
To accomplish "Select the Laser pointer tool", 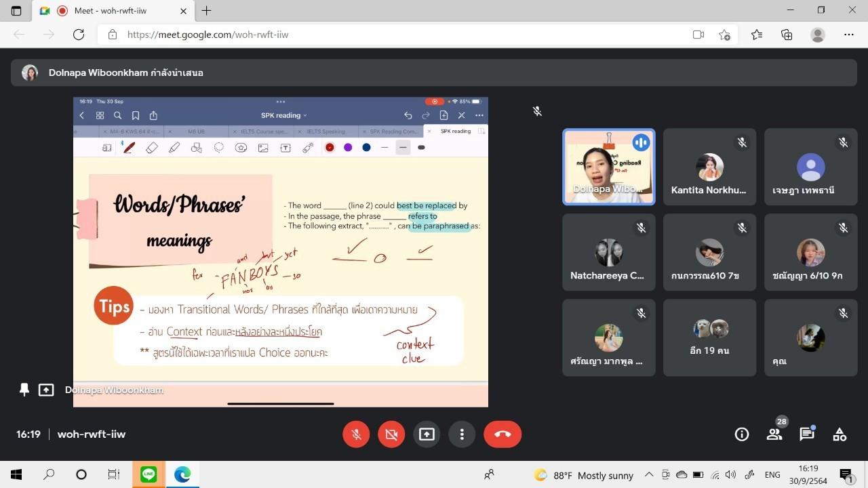I will tap(308, 147).
